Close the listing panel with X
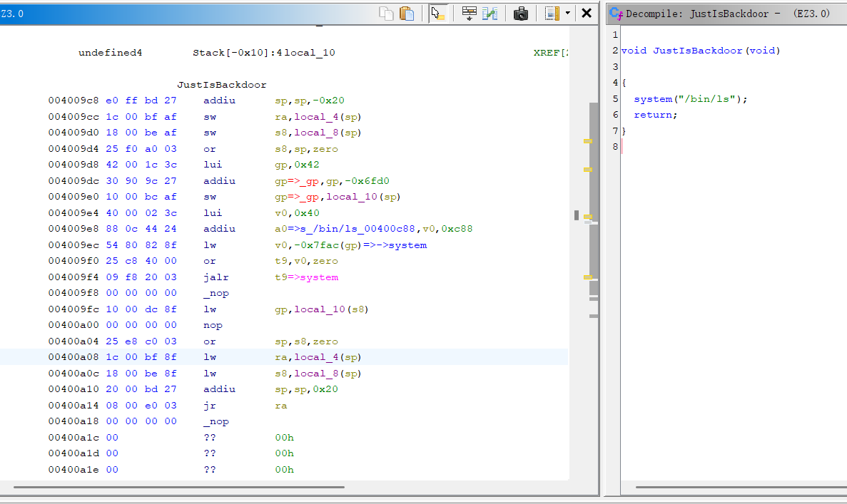Viewport: 847px width, 504px height. (x=587, y=13)
